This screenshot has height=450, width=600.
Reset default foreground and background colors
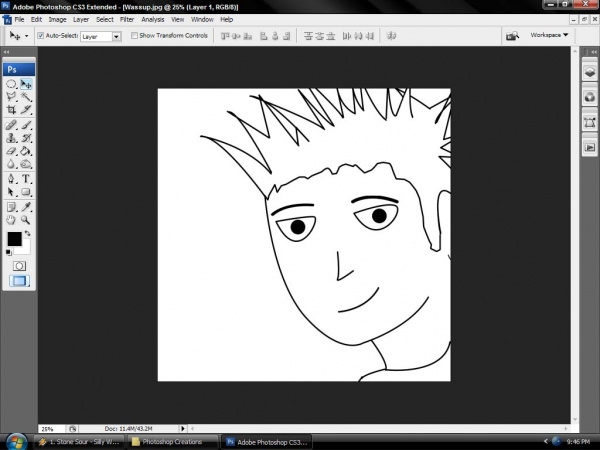8,252
